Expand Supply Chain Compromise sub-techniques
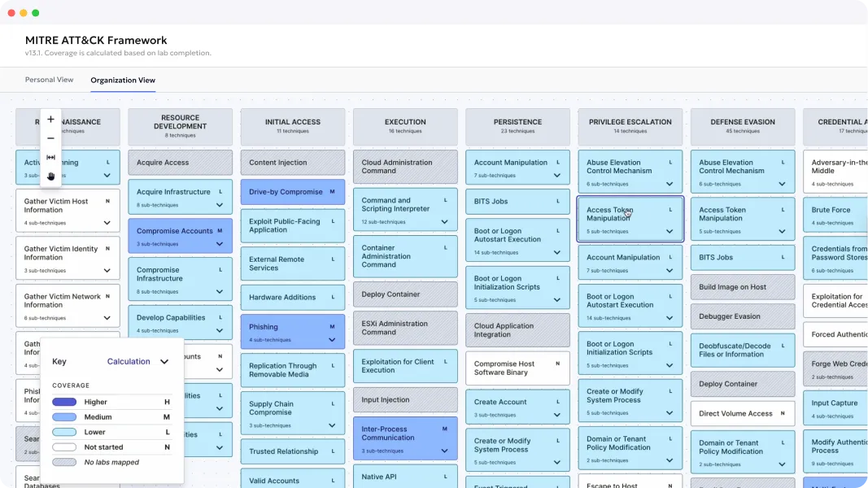Viewport: 868px width, 488px height. click(x=332, y=425)
